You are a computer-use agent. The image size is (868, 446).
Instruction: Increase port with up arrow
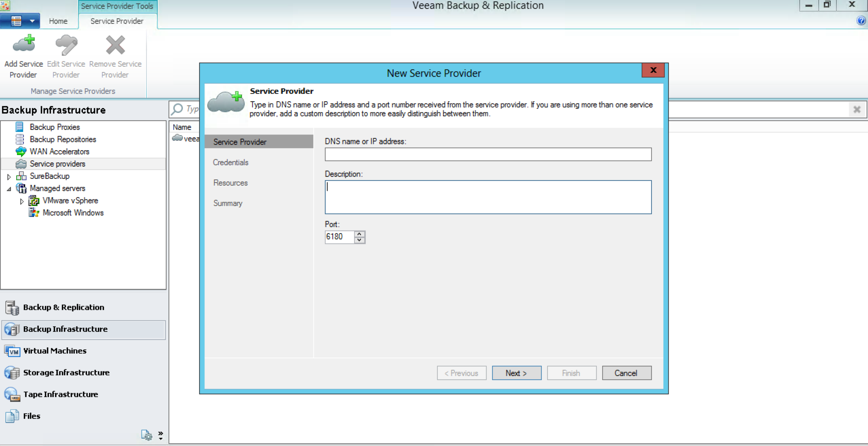[x=360, y=234]
